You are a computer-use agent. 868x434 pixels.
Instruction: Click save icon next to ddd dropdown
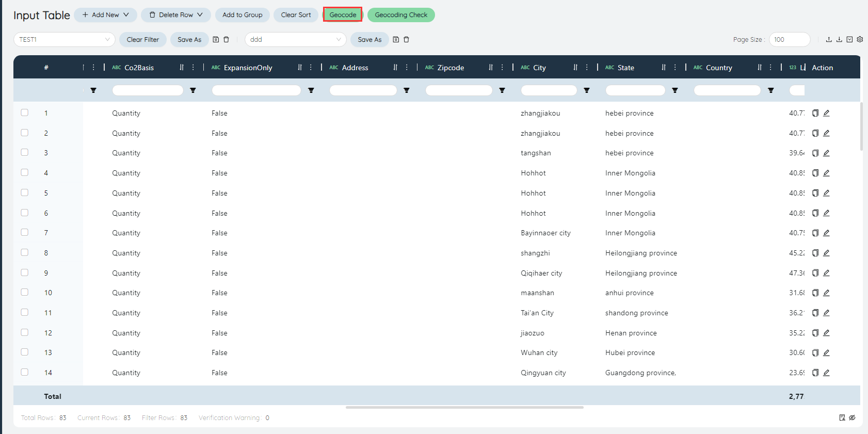(396, 39)
